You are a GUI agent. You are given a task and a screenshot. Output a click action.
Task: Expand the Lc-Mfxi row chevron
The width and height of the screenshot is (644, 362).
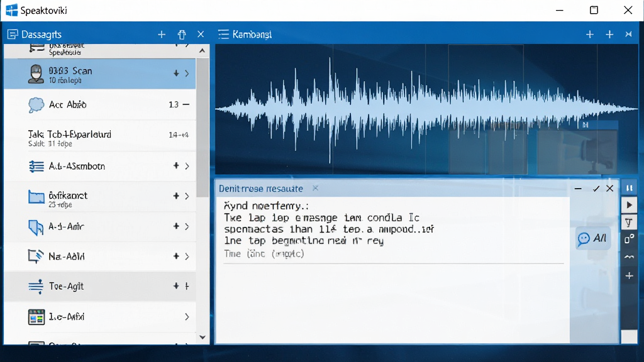point(187,317)
